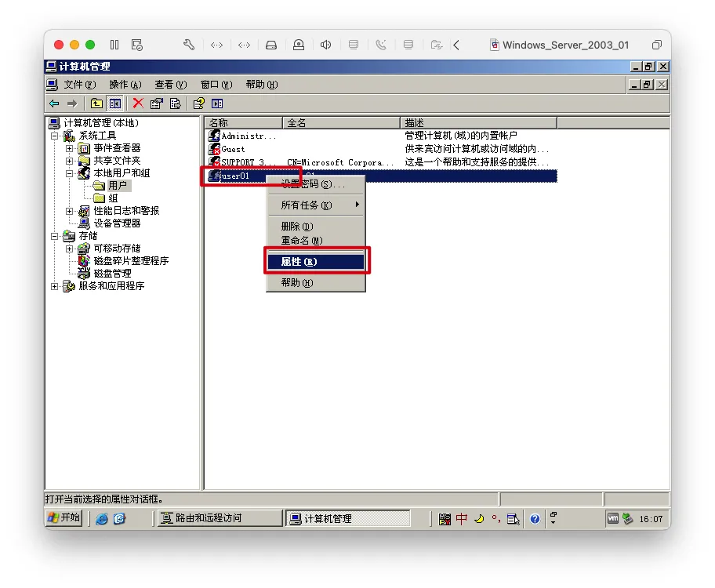715x588 pixels.
Task: Open properties via the toolbar properties icon
Action: (x=157, y=104)
